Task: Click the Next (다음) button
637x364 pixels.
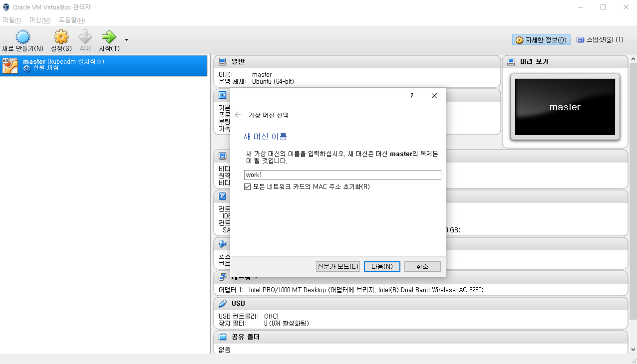Action: [x=382, y=266]
